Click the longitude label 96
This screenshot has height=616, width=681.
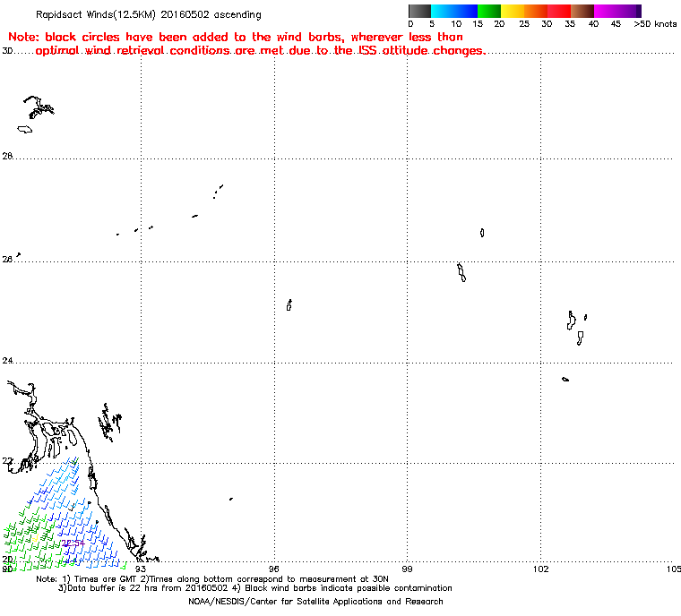point(274,569)
